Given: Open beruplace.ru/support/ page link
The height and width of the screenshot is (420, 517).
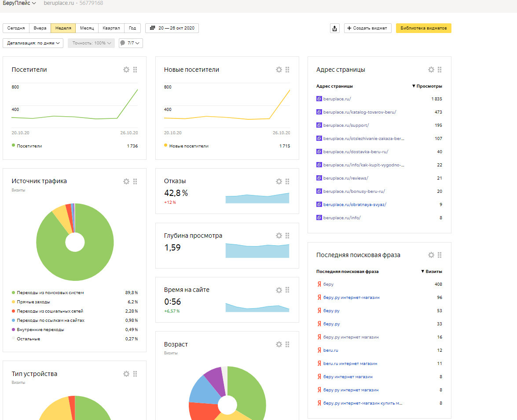Looking at the screenshot, I should [x=346, y=125].
